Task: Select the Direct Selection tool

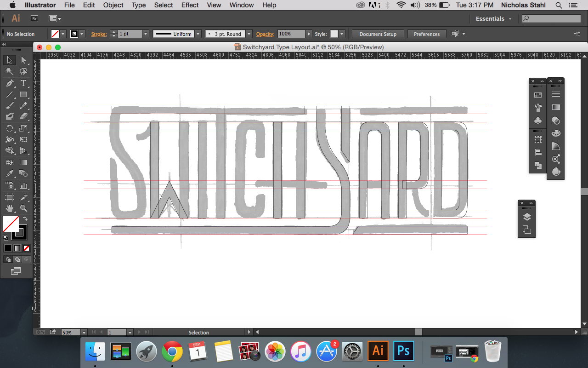Action: click(23, 60)
